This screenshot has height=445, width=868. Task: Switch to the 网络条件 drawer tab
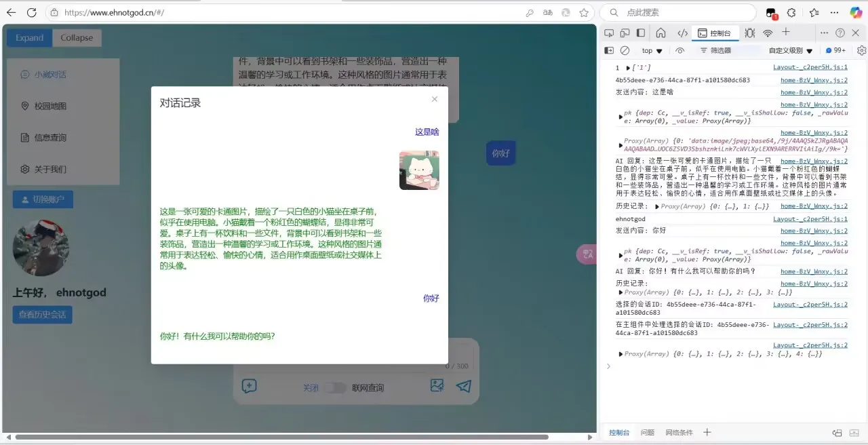[x=679, y=433]
